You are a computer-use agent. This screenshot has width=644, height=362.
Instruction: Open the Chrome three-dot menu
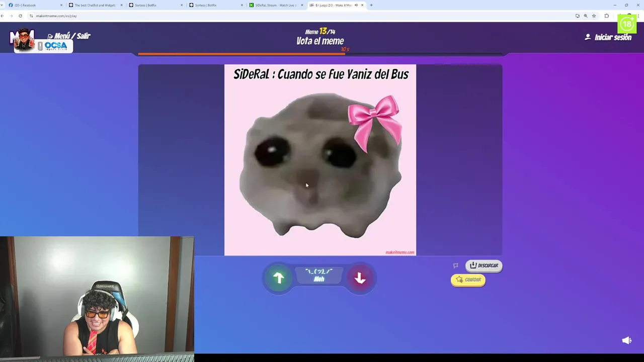[639, 16]
